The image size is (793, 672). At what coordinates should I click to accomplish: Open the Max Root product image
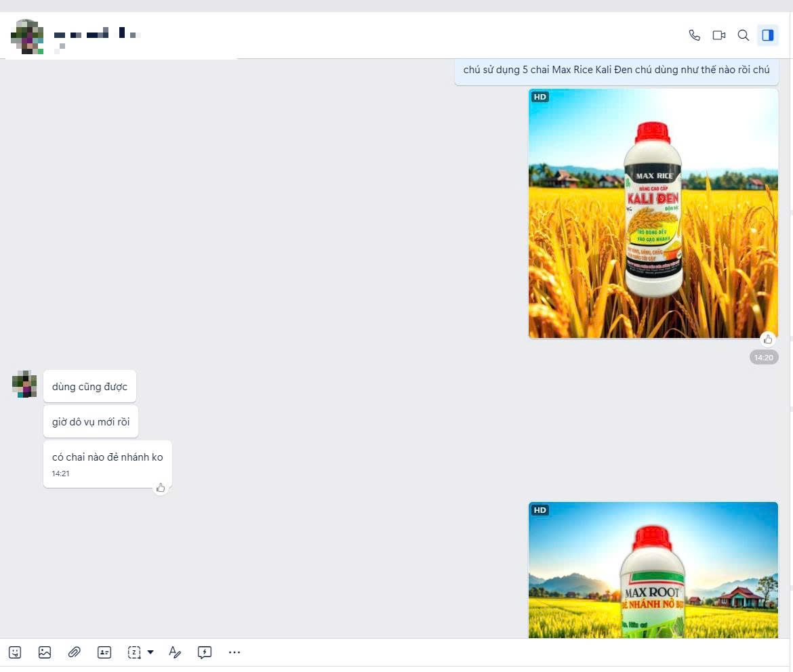(x=653, y=570)
